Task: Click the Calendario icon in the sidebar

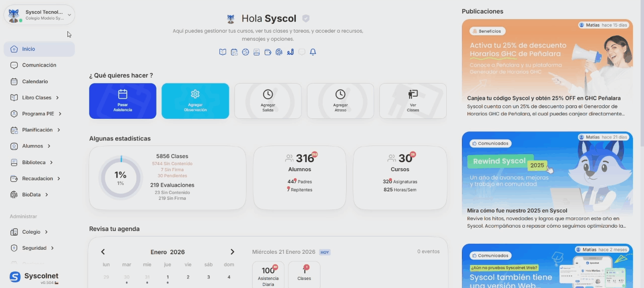Action: click(x=14, y=82)
